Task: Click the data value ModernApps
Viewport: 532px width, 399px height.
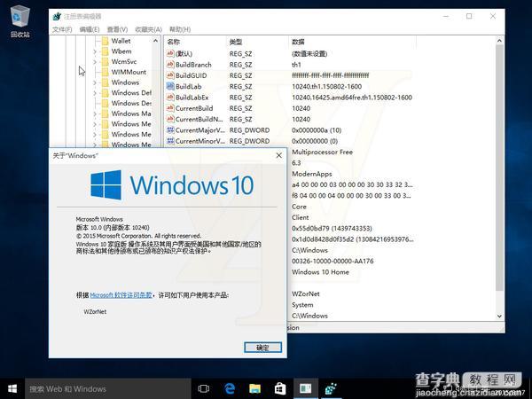Action: [x=312, y=174]
